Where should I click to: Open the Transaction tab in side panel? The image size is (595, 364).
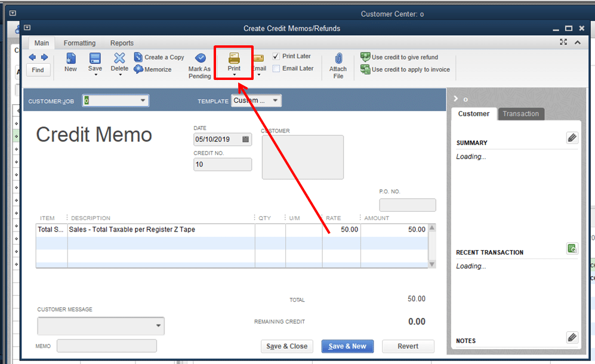pyautogui.click(x=520, y=113)
